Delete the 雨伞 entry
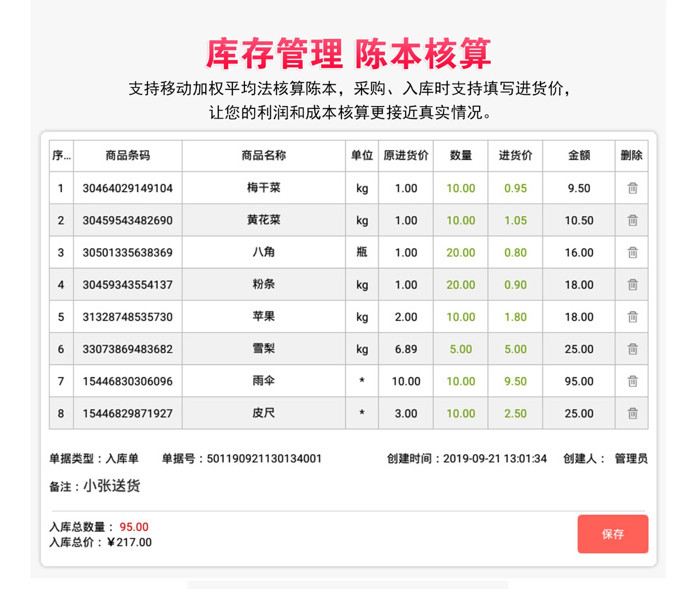 point(632,381)
